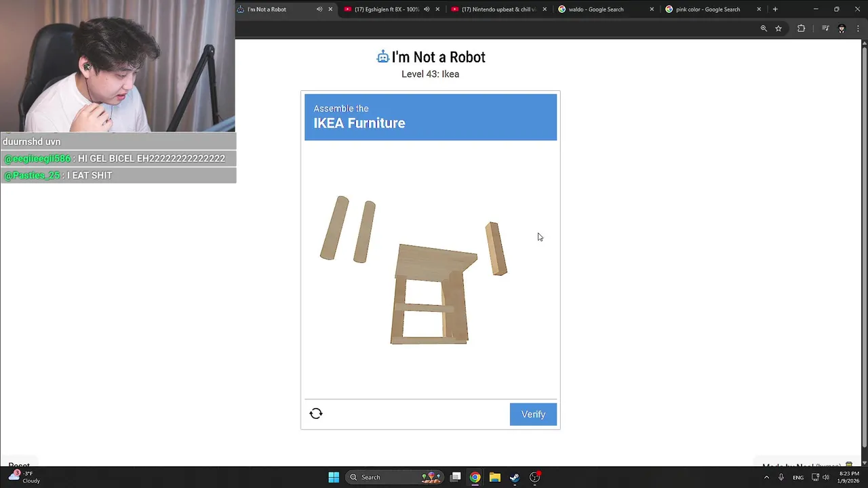Image resolution: width=868 pixels, height=488 pixels.
Task: Open a new browser tab
Action: pos(775,9)
